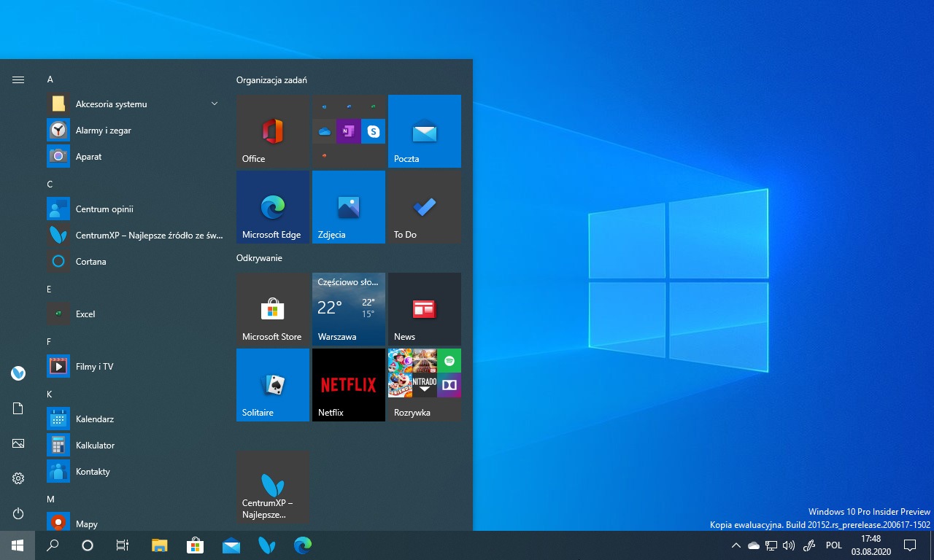Image resolution: width=934 pixels, height=560 pixels.
Task: Open volume speaker tray icon
Action: (789, 545)
